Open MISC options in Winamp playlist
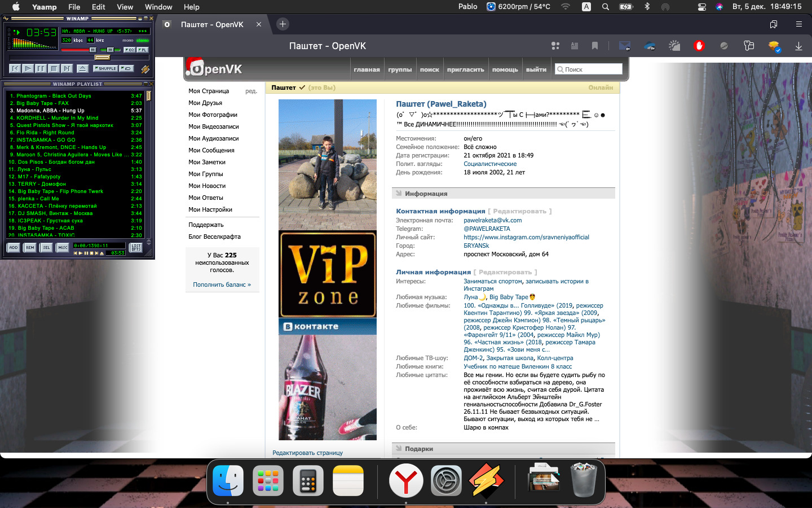812x508 pixels. [x=63, y=247]
